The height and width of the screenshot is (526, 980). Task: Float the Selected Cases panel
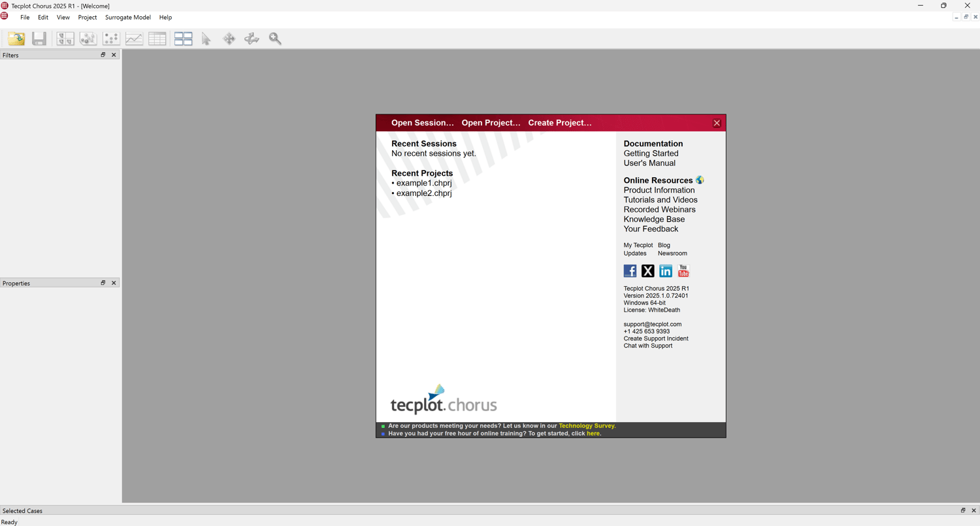[963, 510]
